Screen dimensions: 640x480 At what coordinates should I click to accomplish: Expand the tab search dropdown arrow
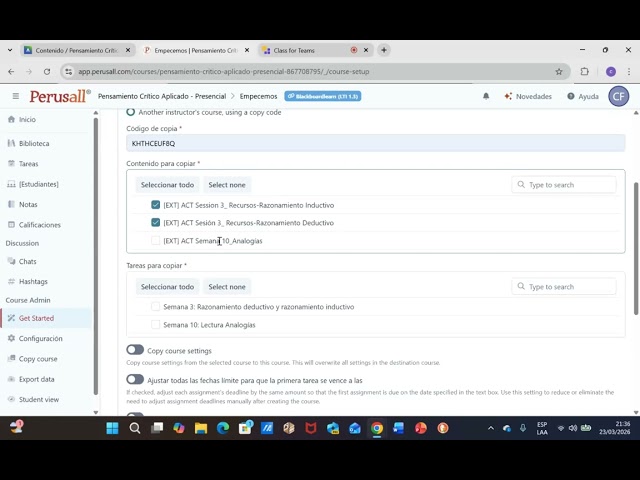(x=10, y=50)
